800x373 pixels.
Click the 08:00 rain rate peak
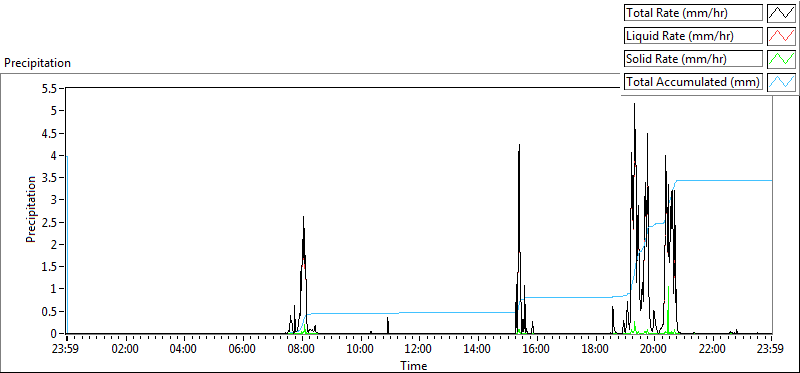click(304, 217)
